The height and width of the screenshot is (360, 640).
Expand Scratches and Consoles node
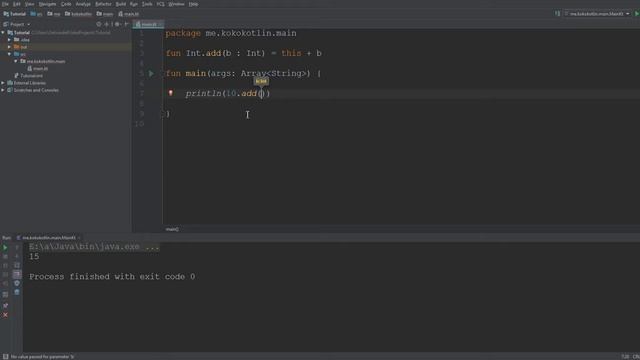coord(3,90)
